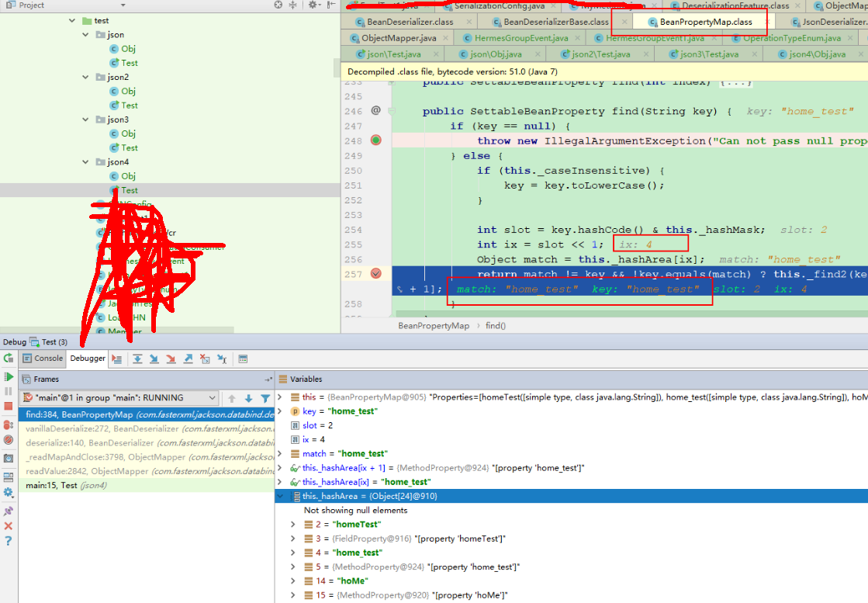Mute all breakpoints

coord(9,440)
